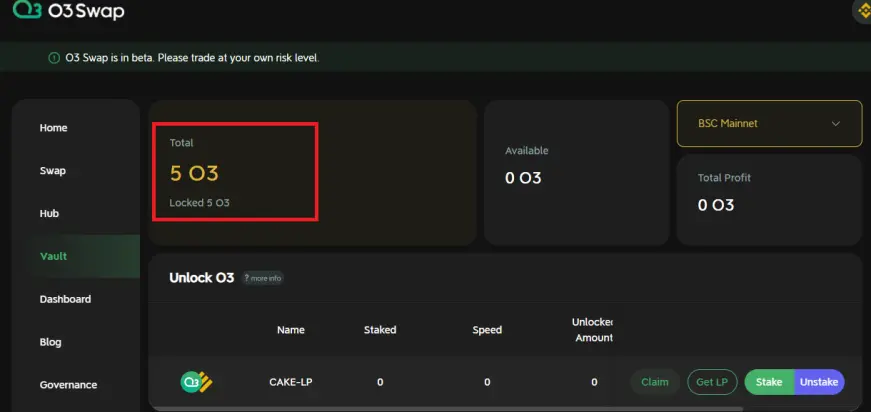
Task: Click the '5 O3' total amount
Action: tap(194, 173)
